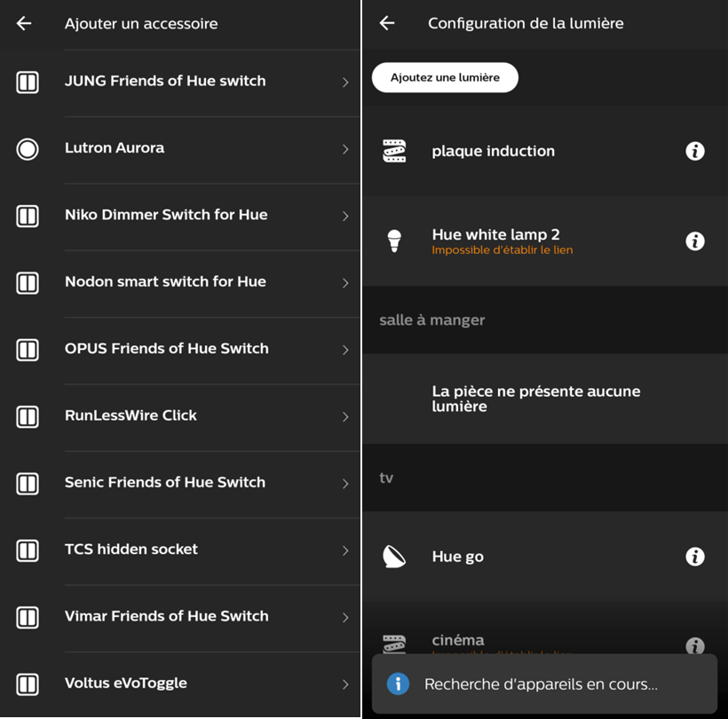The height and width of the screenshot is (719, 728).
Task: Open the Senic Friends of Hue Switch entry
Action: click(x=180, y=484)
